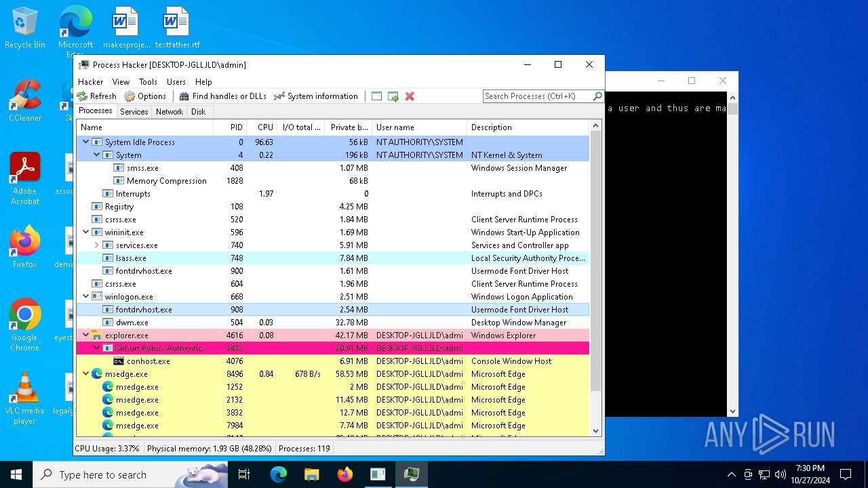868x488 pixels.
Task: Select the Interrupts row
Action: click(333, 194)
